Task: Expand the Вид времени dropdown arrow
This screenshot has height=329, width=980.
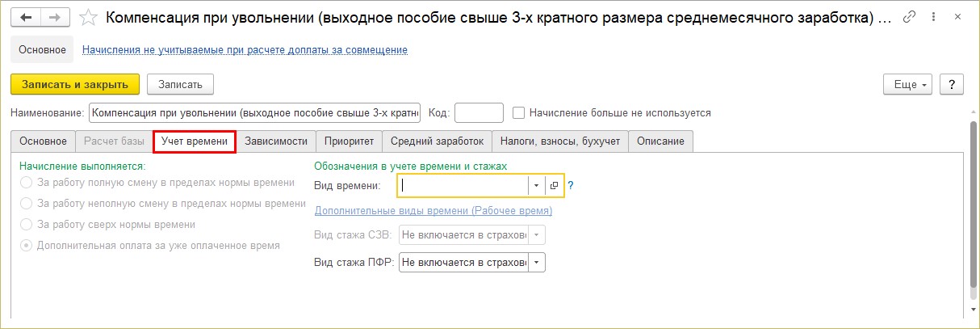Action: (537, 186)
